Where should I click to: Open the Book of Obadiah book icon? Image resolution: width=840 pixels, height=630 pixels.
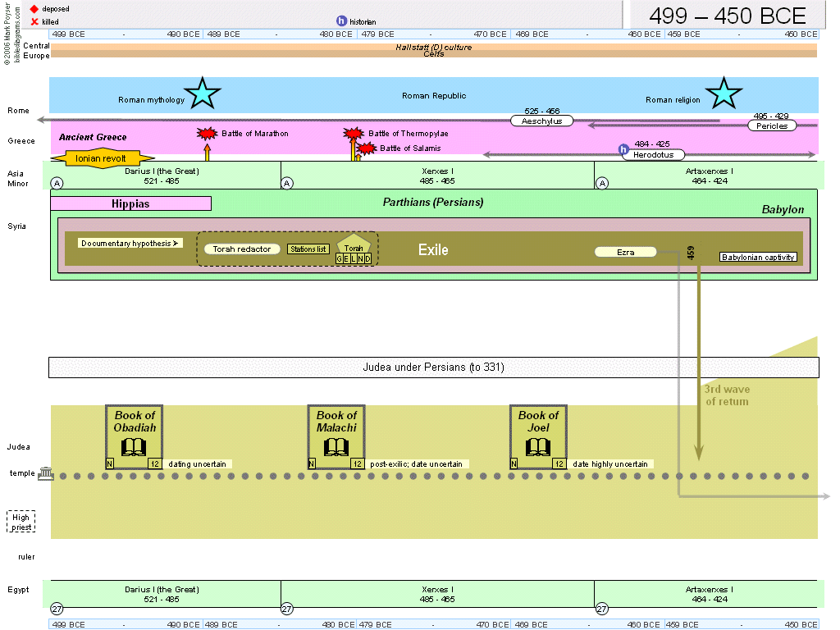click(135, 447)
